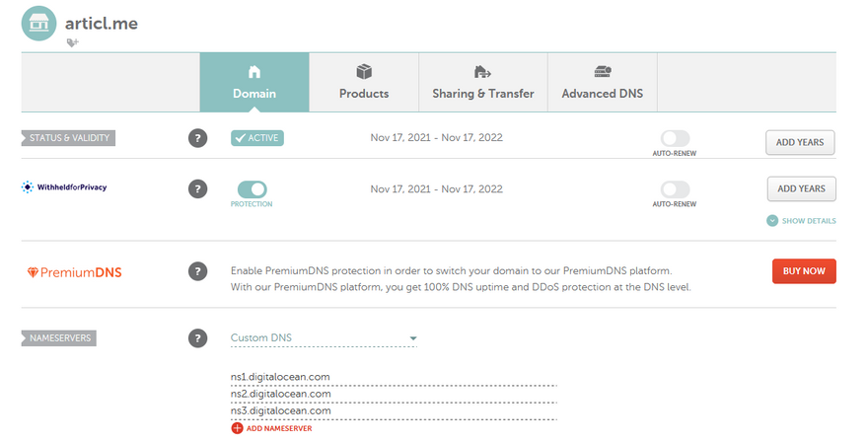Enable auto-renew for privacy protection
This screenshot has width=868, height=444.
click(x=676, y=189)
